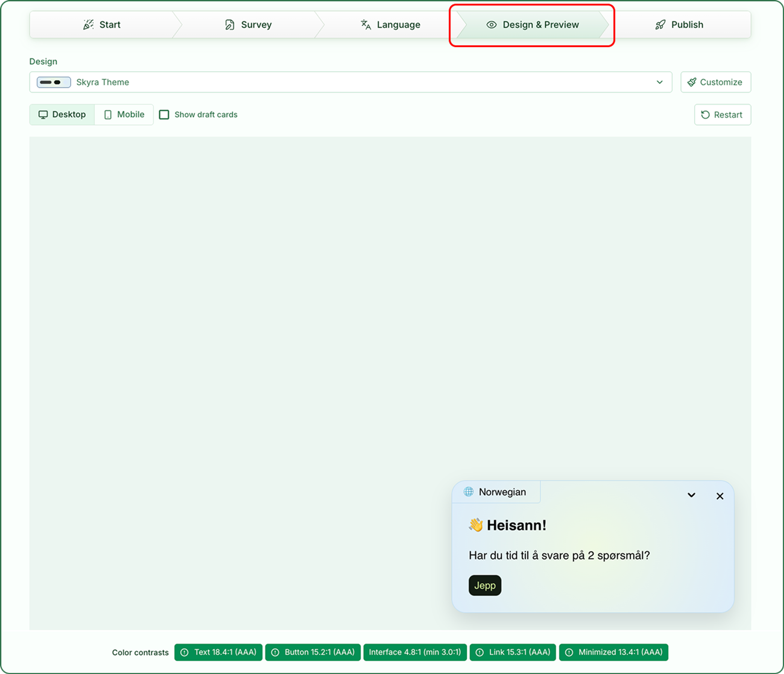
Task: Click the 'Har du tid til å svare' question
Action: coord(559,555)
